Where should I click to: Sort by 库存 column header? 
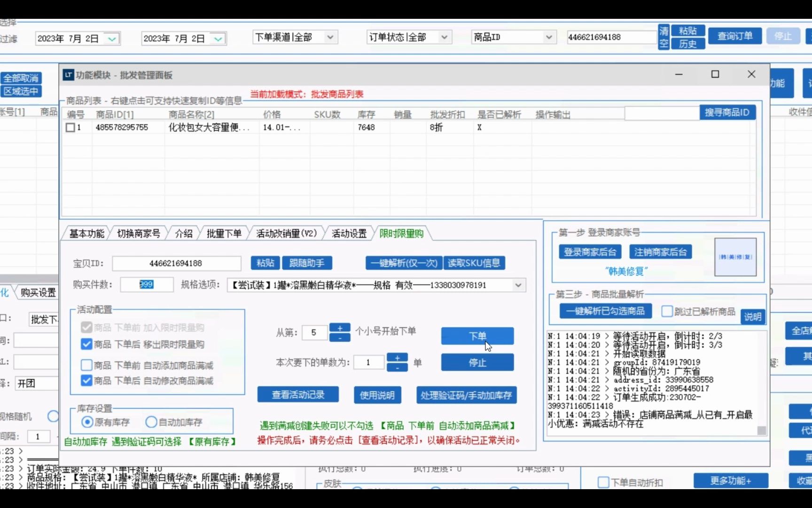(x=366, y=114)
